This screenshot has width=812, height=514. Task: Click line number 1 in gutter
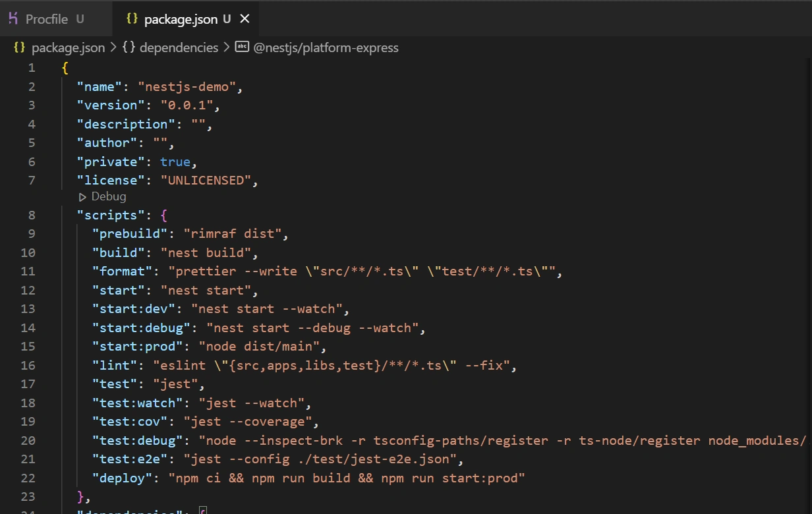[32, 67]
